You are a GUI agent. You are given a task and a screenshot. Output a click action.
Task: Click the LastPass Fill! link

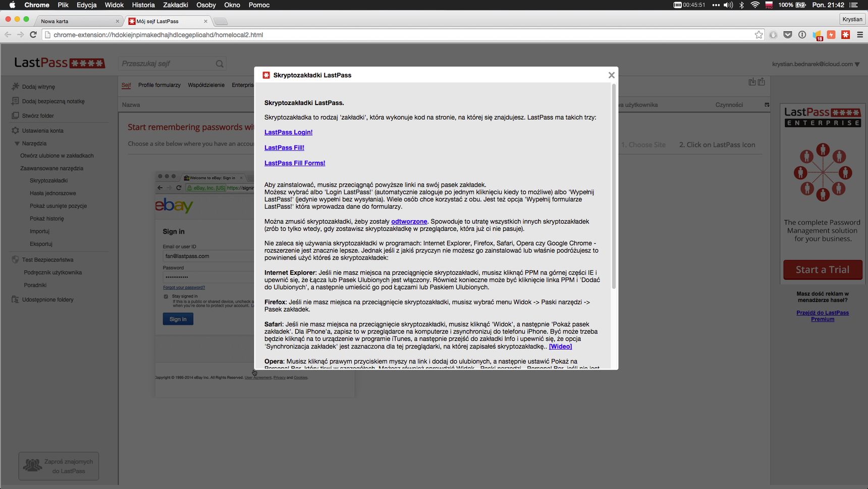(284, 148)
